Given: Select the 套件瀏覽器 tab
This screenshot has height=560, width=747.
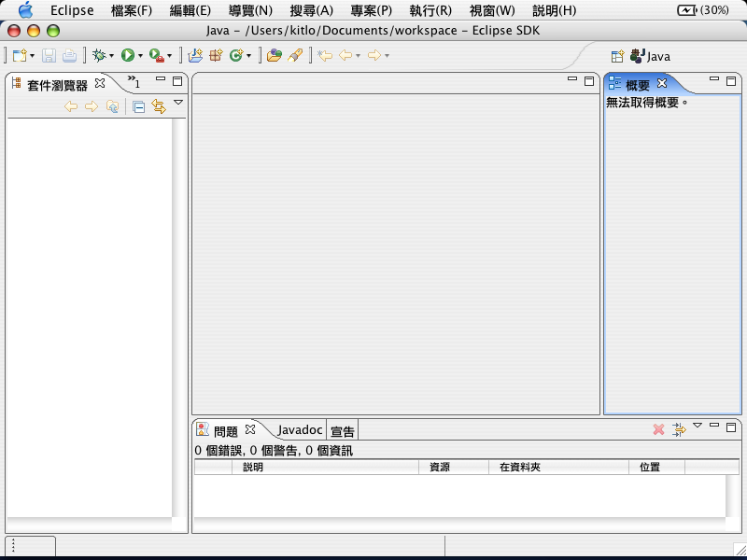Looking at the screenshot, I should coord(57,85).
